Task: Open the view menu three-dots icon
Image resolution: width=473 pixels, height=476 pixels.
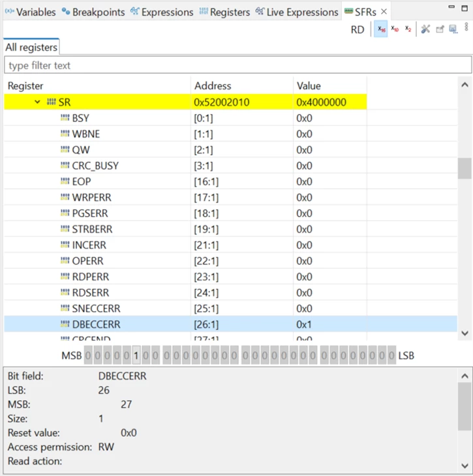Action: [466, 27]
